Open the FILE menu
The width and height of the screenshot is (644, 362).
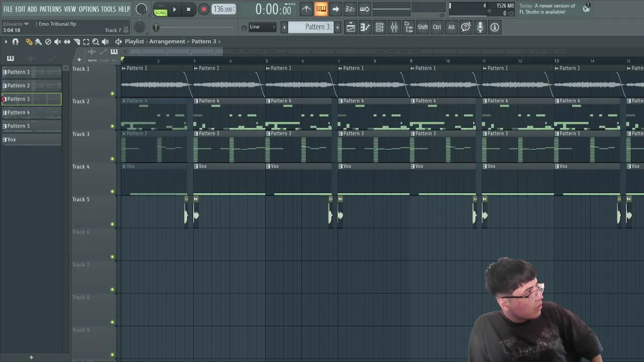8,9
